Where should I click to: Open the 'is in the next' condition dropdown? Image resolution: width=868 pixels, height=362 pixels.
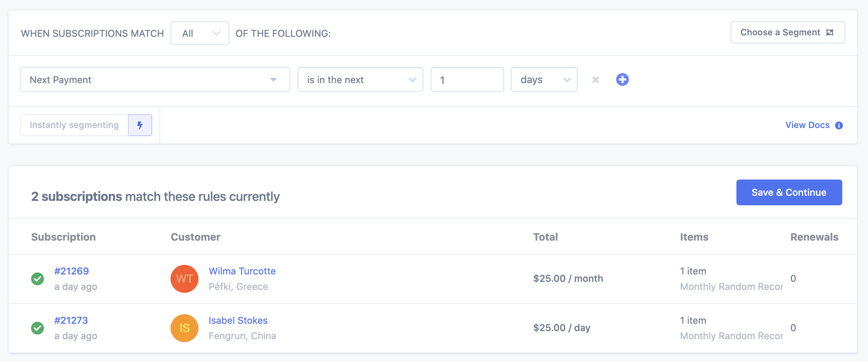[360, 80]
